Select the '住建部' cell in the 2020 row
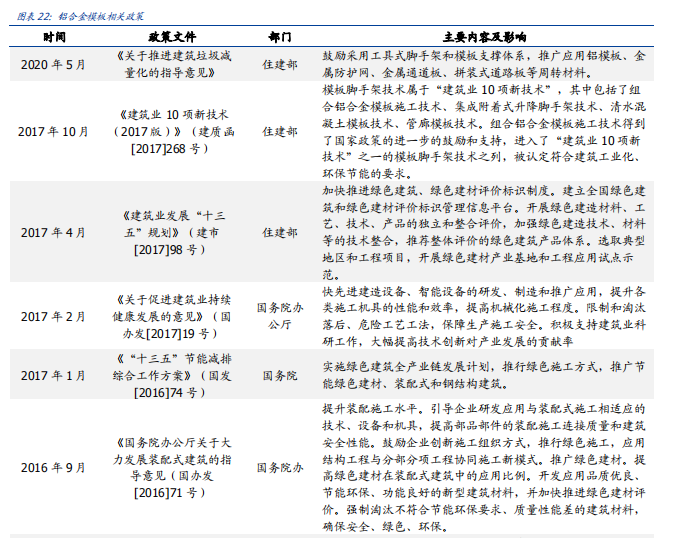This screenshot has width=673, height=538. (x=280, y=64)
